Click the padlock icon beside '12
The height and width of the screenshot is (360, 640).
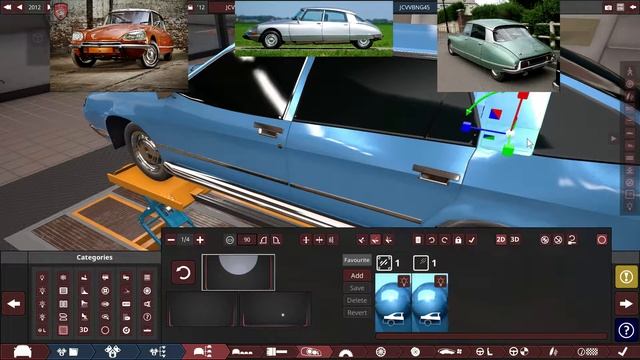coord(190,7)
